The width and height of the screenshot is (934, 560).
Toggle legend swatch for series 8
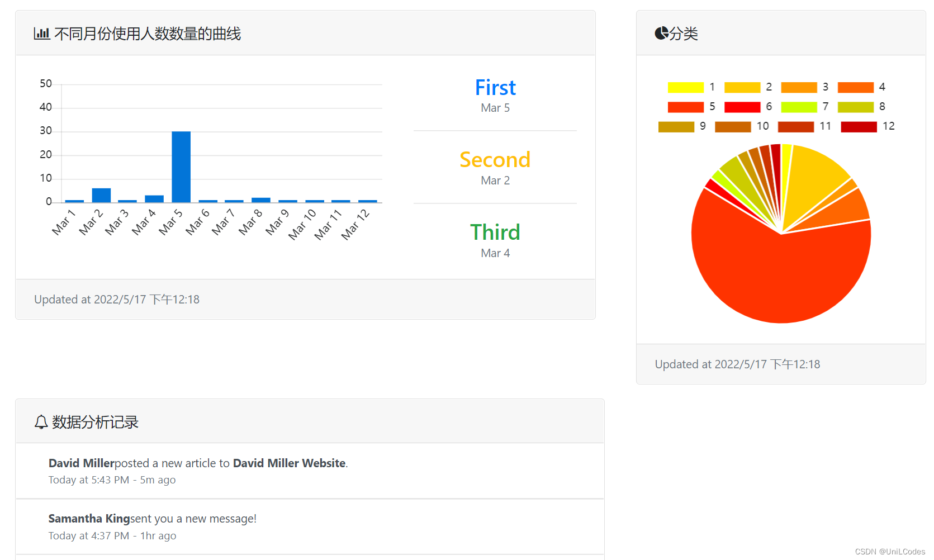pyautogui.click(x=856, y=107)
